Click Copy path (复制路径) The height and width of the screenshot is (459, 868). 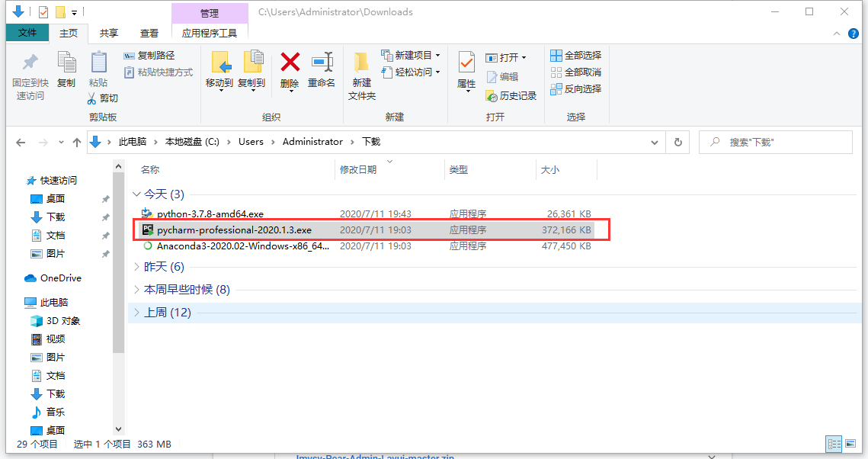pyautogui.click(x=149, y=56)
